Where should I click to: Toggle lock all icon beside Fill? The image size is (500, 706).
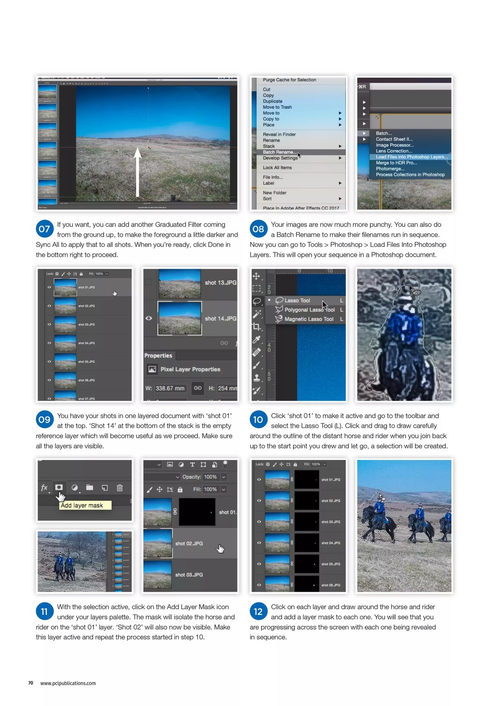[x=180, y=489]
